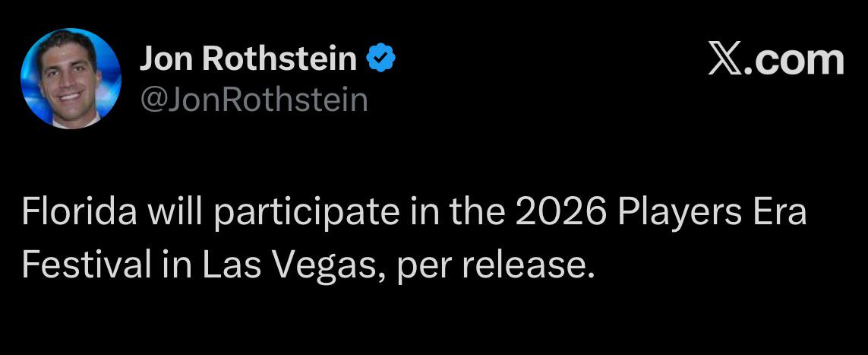Click the X logo glyph in X.com
Image resolution: width=868 pixels, height=355 pixels.
click(x=725, y=60)
